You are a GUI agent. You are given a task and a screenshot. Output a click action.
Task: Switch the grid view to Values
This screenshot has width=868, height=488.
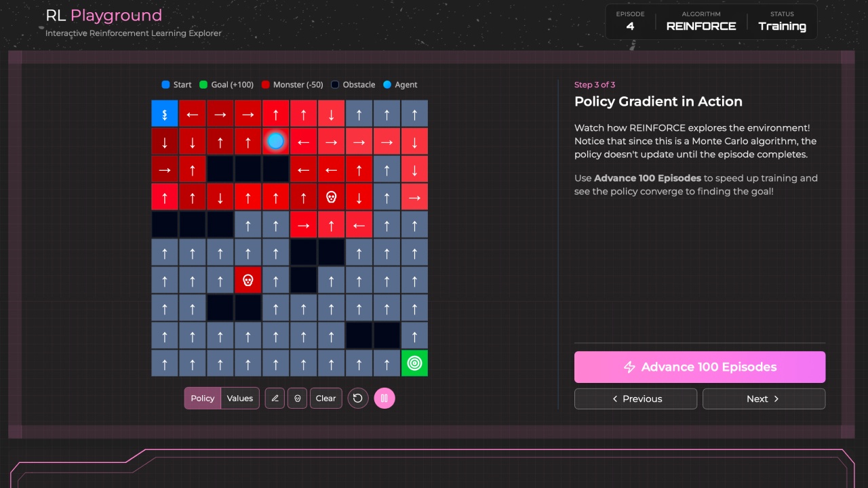(x=240, y=399)
